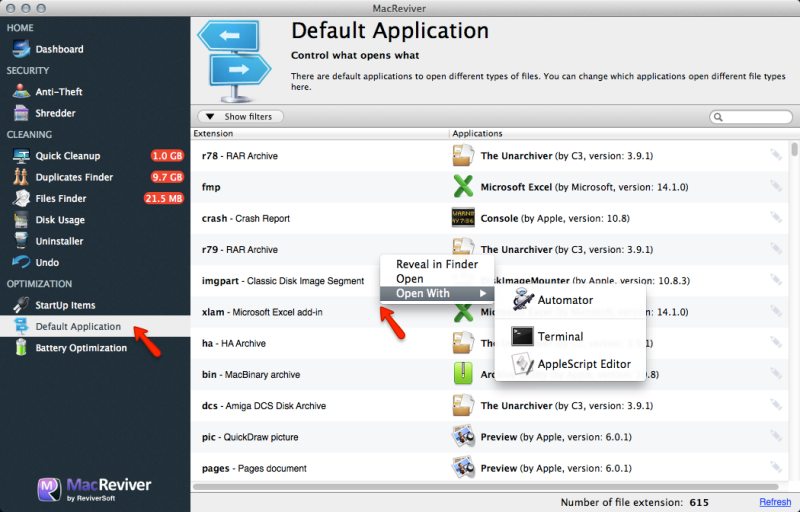Viewport: 800px width, 512px height.
Task: Sort by the Extension column header
Action: click(320, 133)
